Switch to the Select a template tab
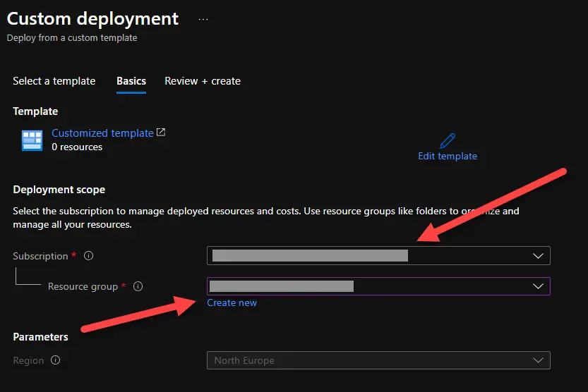This screenshot has width=588, height=392. (x=54, y=81)
